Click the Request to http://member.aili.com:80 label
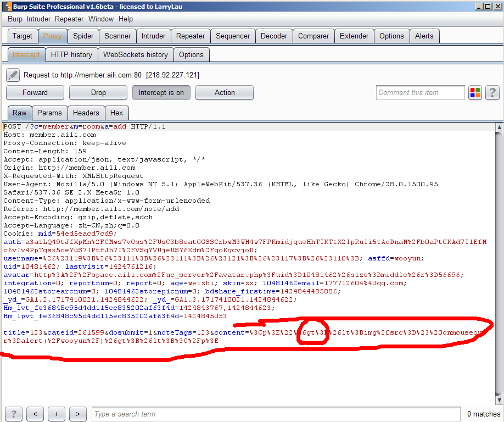 click(x=111, y=75)
